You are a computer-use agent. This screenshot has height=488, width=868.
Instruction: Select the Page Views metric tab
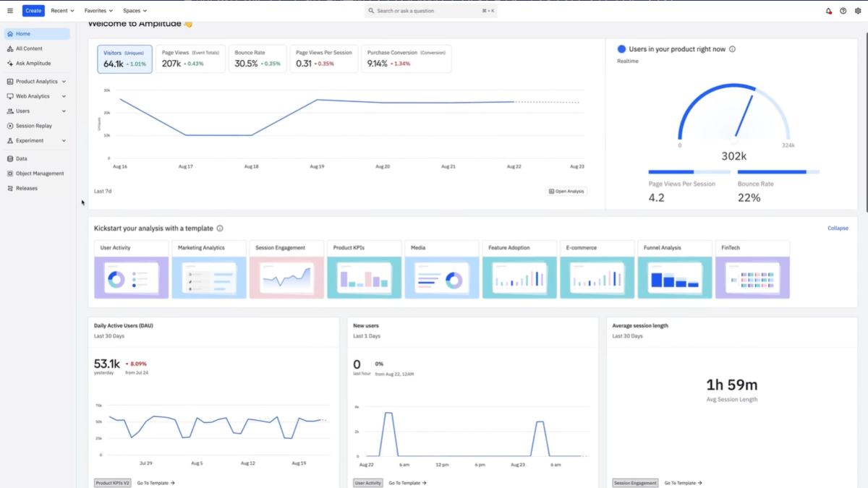pyautogui.click(x=190, y=59)
